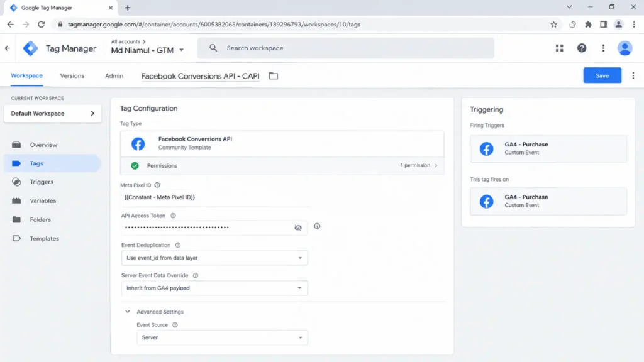Switch to the Workspace tab
Viewport: 644px width, 362px height.
(26, 75)
